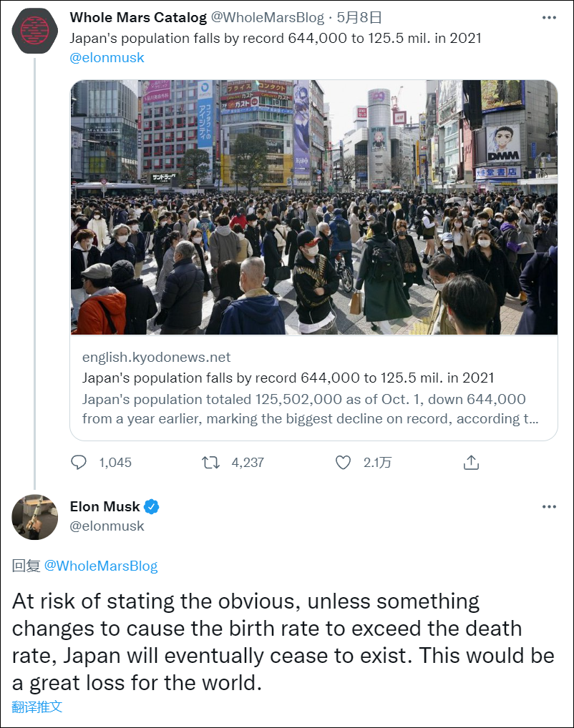Click the Whole Mars Catalog display name
This screenshot has width=574, height=728.
point(138,17)
